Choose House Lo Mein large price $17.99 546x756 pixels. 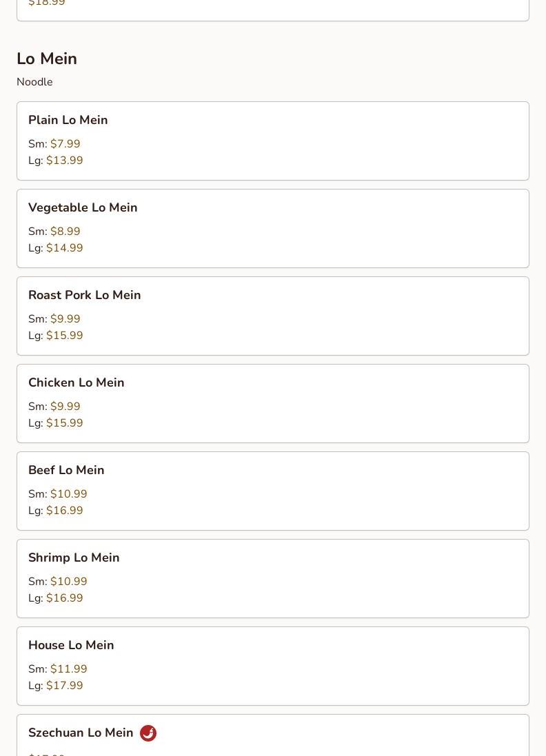click(x=64, y=686)
